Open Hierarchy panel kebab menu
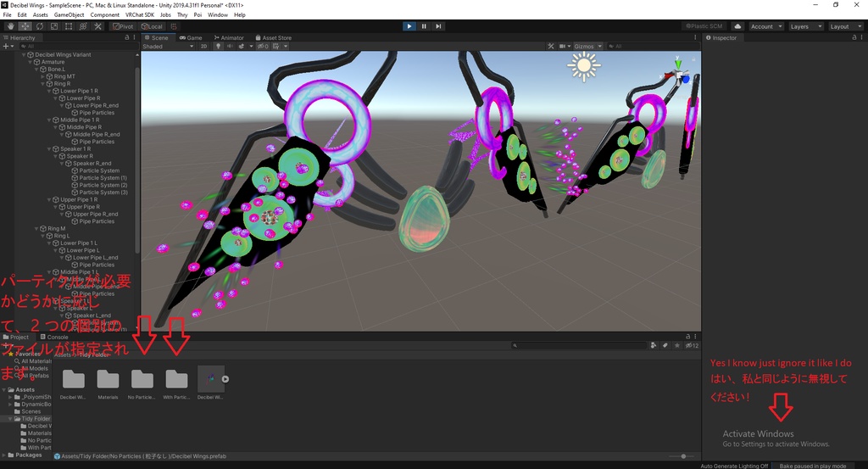 [x=134, y=37]
